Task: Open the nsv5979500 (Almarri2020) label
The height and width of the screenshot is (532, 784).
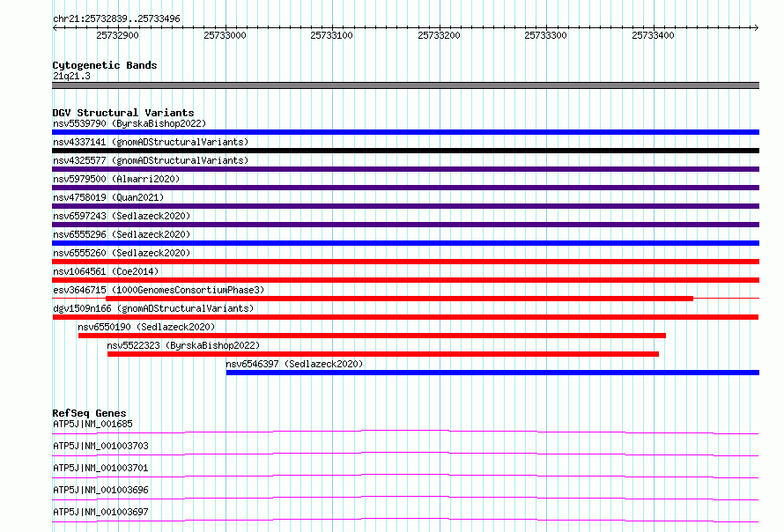Action: point(116,179)
